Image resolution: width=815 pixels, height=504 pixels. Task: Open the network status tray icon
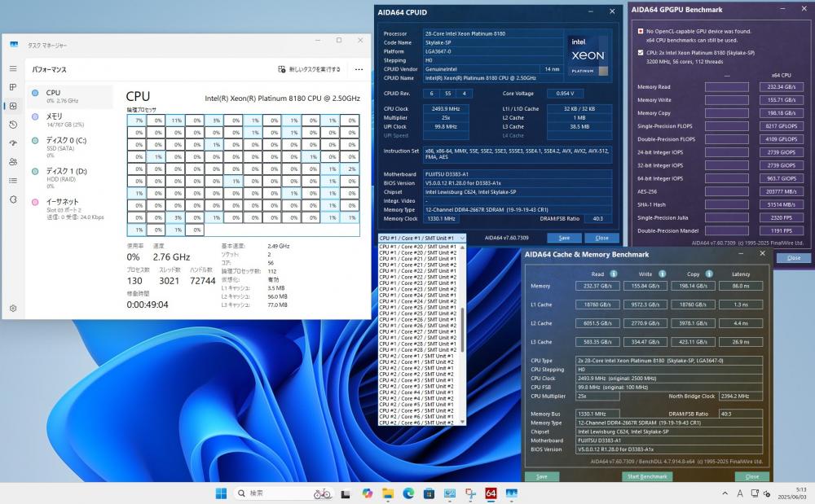pyautogui.click(x=754, y=493)
